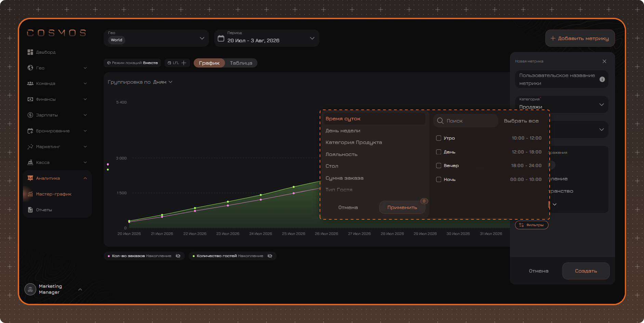
Task: Click the Добавить метрику button
Action: (580, 38)
